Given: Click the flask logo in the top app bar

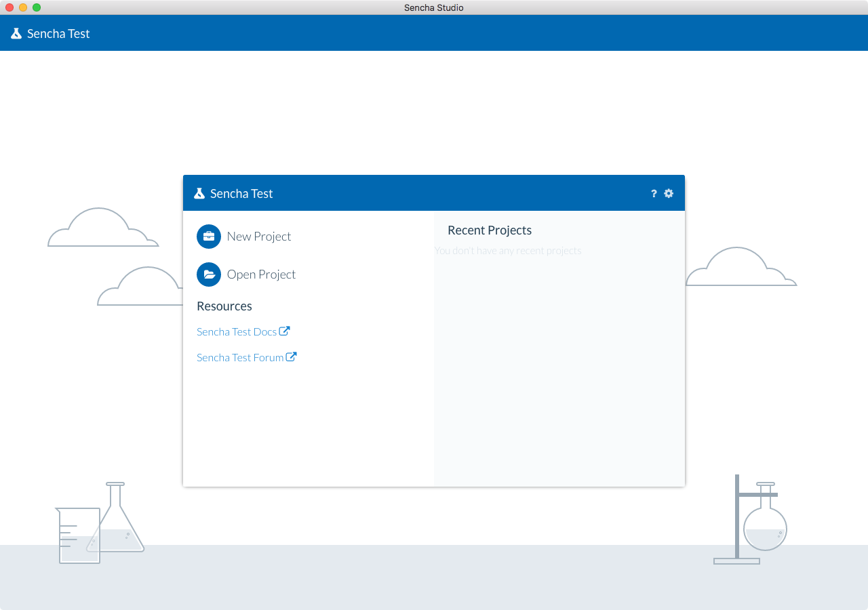Looking at the screenshot, I should tap(16, 33).
